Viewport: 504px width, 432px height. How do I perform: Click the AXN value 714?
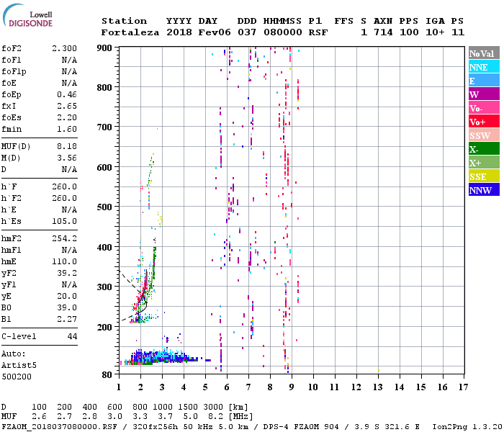point(383,32)
